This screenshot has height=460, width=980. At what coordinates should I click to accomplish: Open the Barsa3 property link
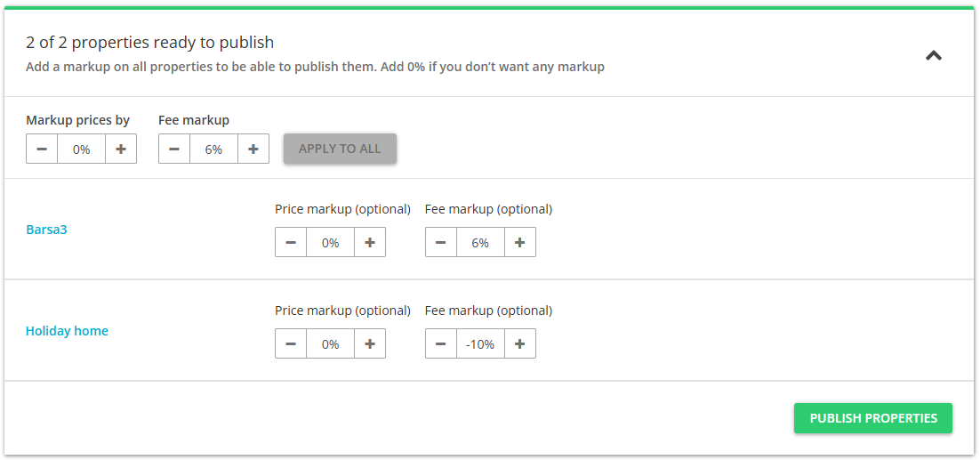[46, 230]
